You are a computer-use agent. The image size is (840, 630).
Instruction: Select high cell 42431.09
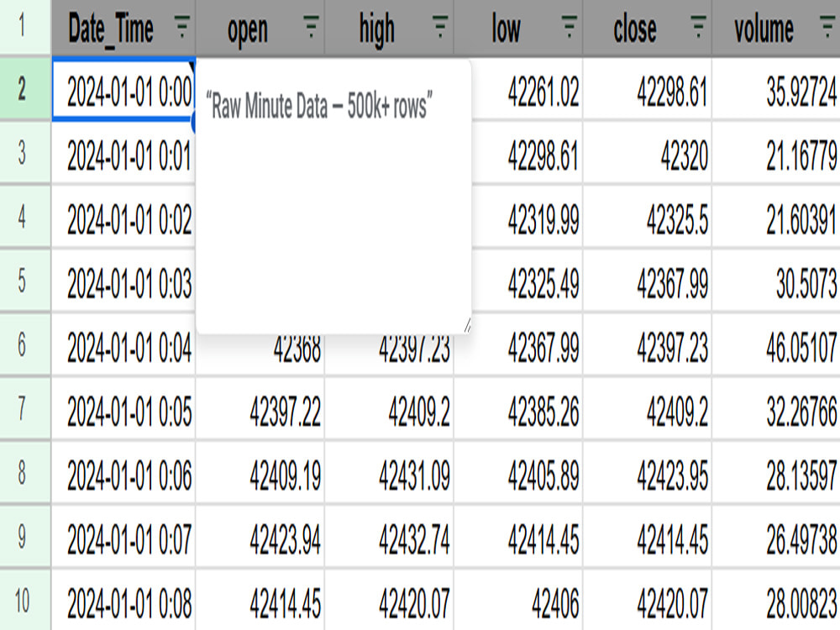(x=390, y=472)
